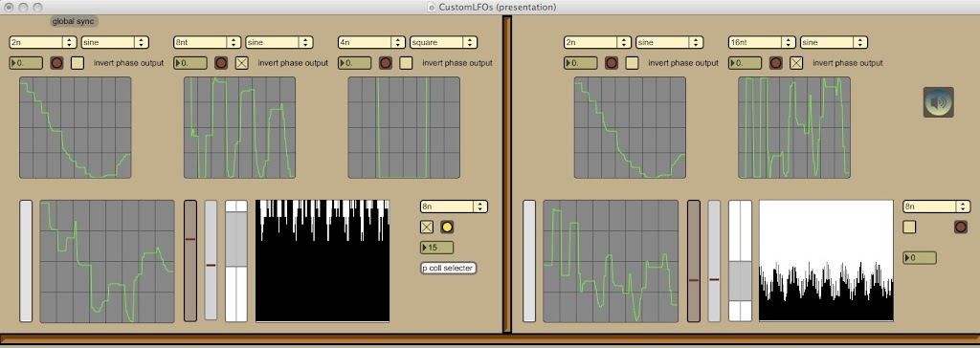Viewport: 980px width, 348px height.
Task: Open the 16nt rate dropdown
Action: [761, 42]
